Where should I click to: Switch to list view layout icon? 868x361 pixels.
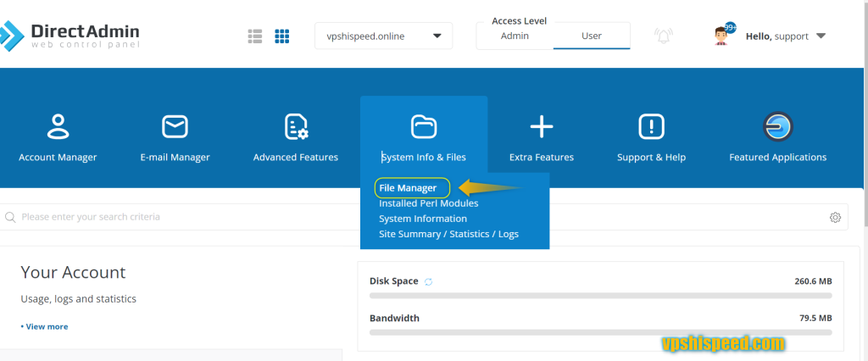[254, 36]
